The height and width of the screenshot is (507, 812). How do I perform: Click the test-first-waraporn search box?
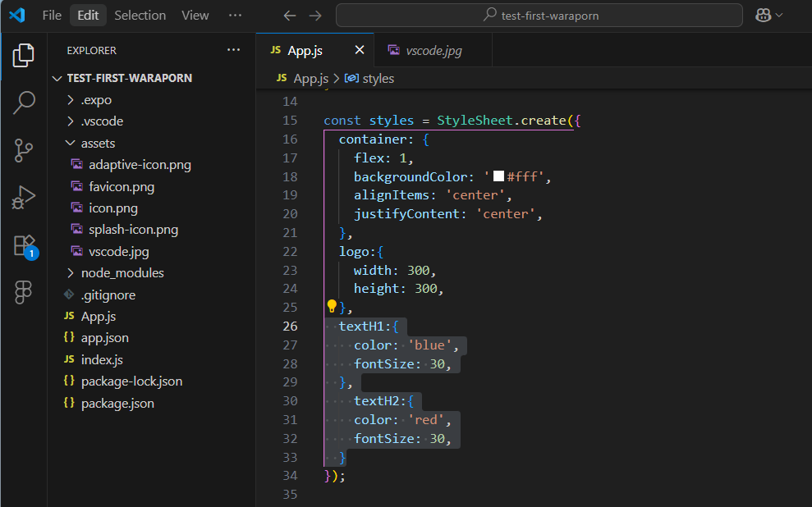click(x=539, y=16)
